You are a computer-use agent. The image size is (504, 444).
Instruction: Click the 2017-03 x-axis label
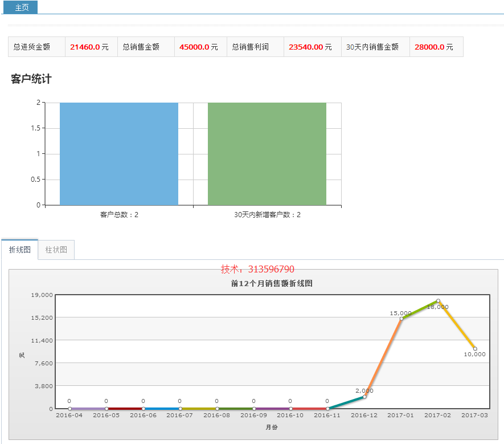(x=474, y=416)
